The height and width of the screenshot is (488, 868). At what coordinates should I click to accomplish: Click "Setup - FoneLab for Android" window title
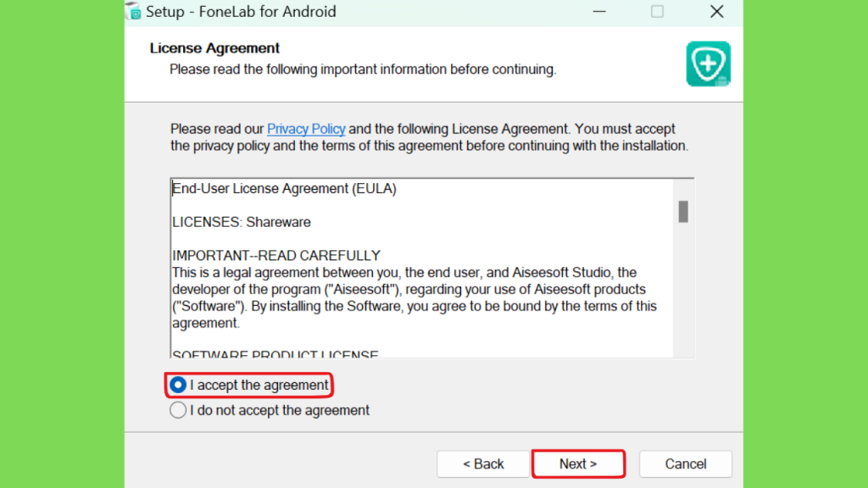pyautogui.click(x=241, y=12)
